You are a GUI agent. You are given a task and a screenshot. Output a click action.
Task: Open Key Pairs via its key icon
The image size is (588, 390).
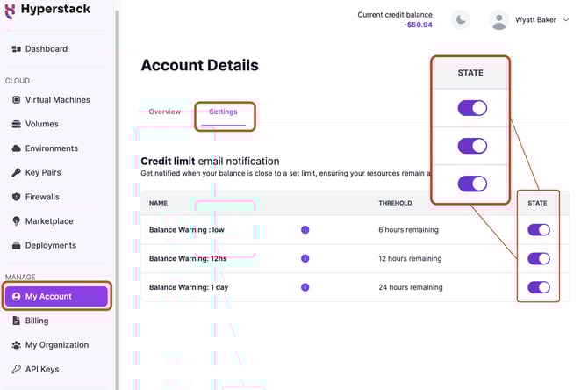coord(16,172)
